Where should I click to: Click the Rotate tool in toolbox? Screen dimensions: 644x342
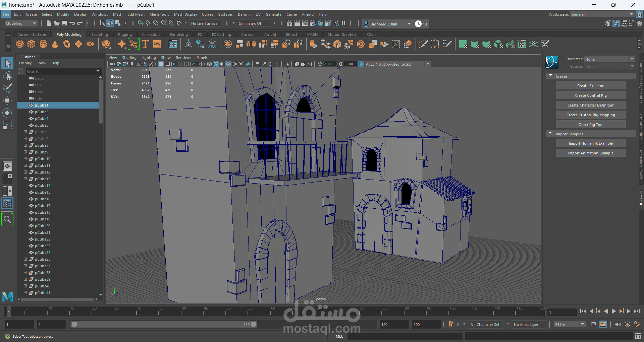point(7,113)
